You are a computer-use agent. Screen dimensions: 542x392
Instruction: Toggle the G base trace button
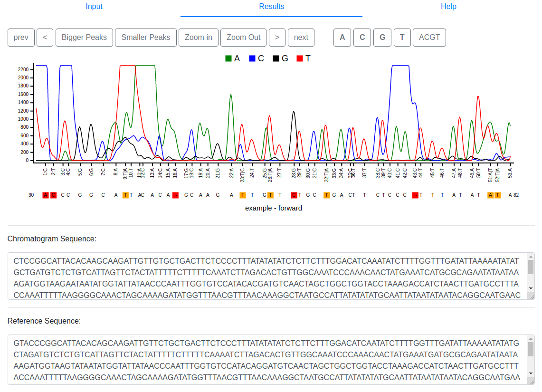[382, 38]
